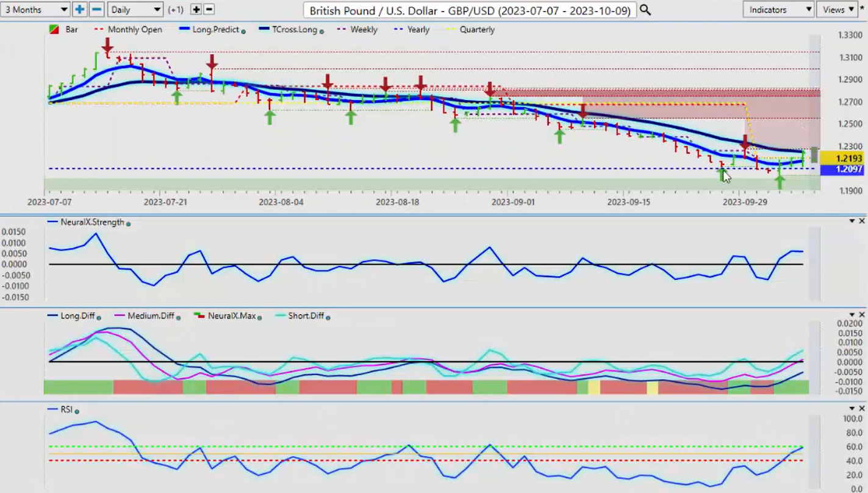Screen dimensions: 868x493
Task: Click the black plus forecast-shift button
Action: 196,9
